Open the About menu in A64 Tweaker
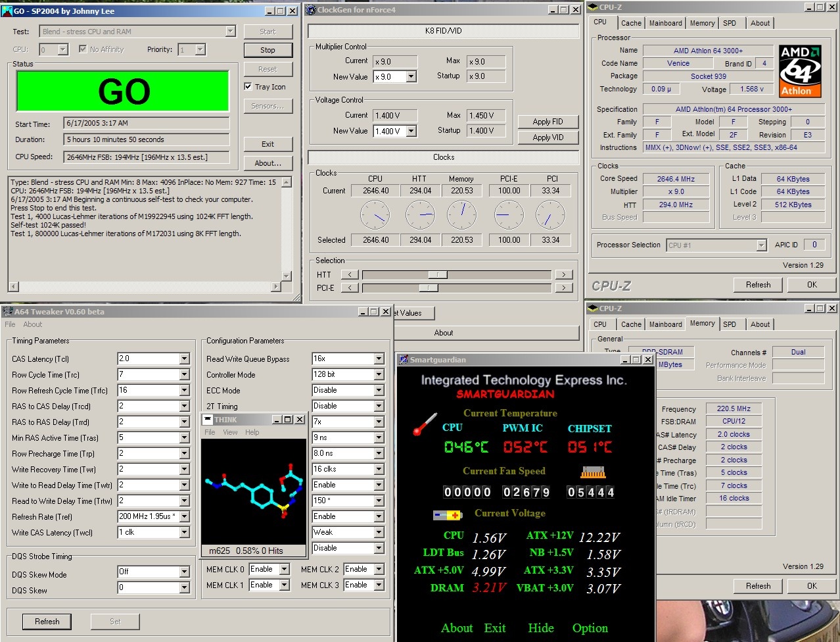 32,324
